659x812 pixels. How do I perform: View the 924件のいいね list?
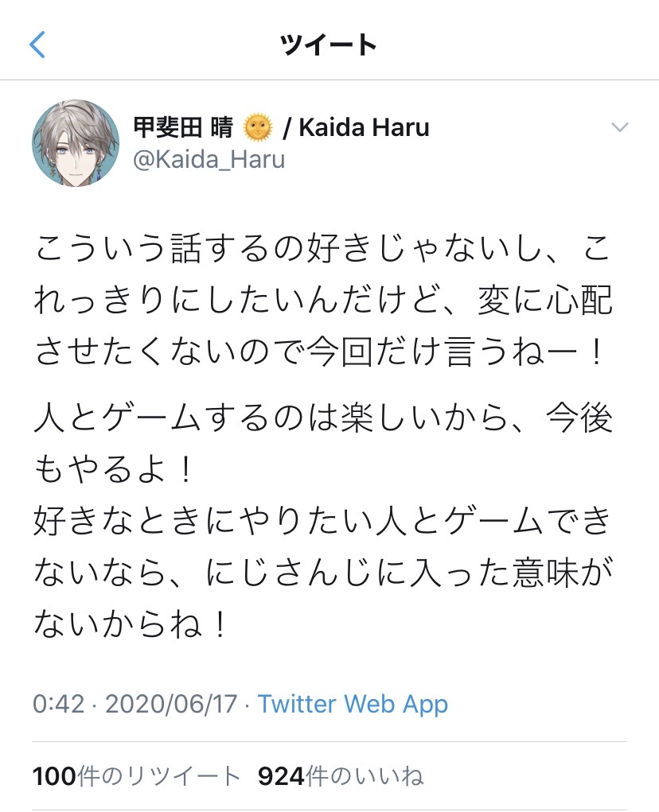(x=341, y=776)
